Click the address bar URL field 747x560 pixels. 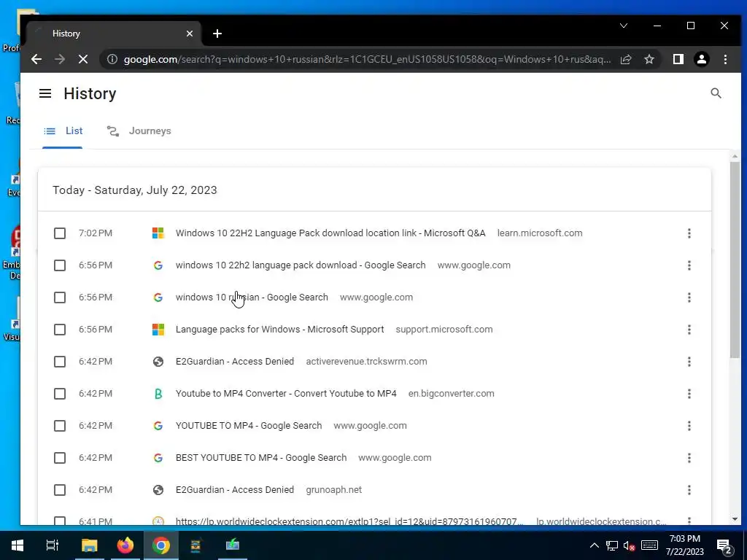tap(367, 59)
